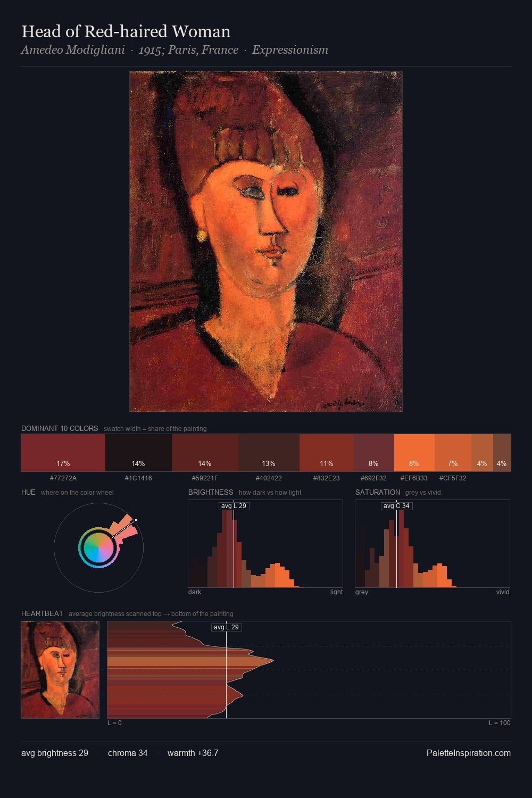Click the 'HUE' section heading
The width and height of the screenshot is (532, 798).
coord(28,492)
